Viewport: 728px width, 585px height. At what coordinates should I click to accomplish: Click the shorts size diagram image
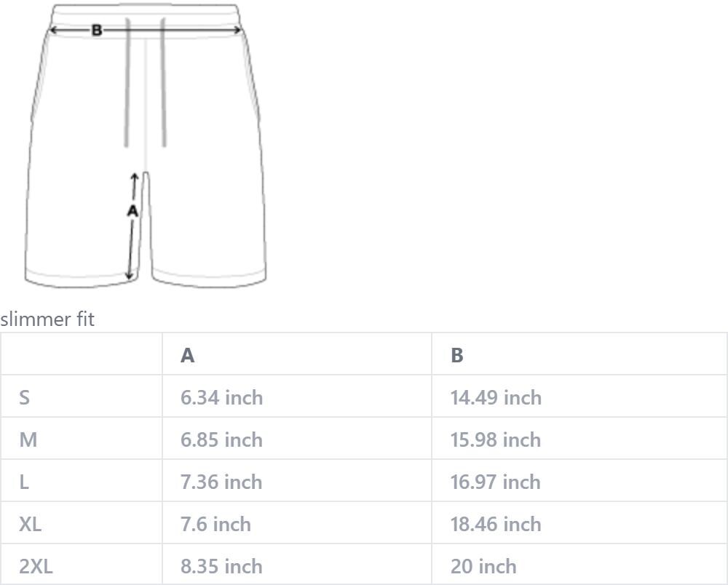pyautogui.click(x=146, y=146)
